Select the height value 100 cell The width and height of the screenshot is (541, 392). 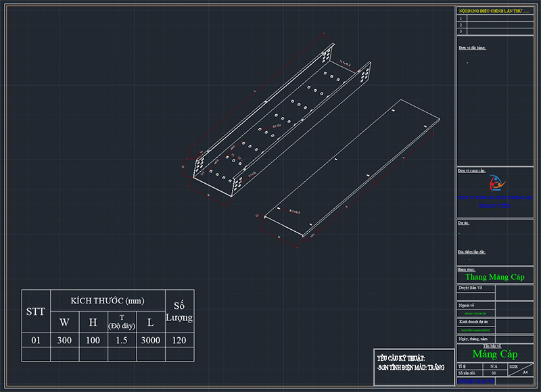pos(93,340)
